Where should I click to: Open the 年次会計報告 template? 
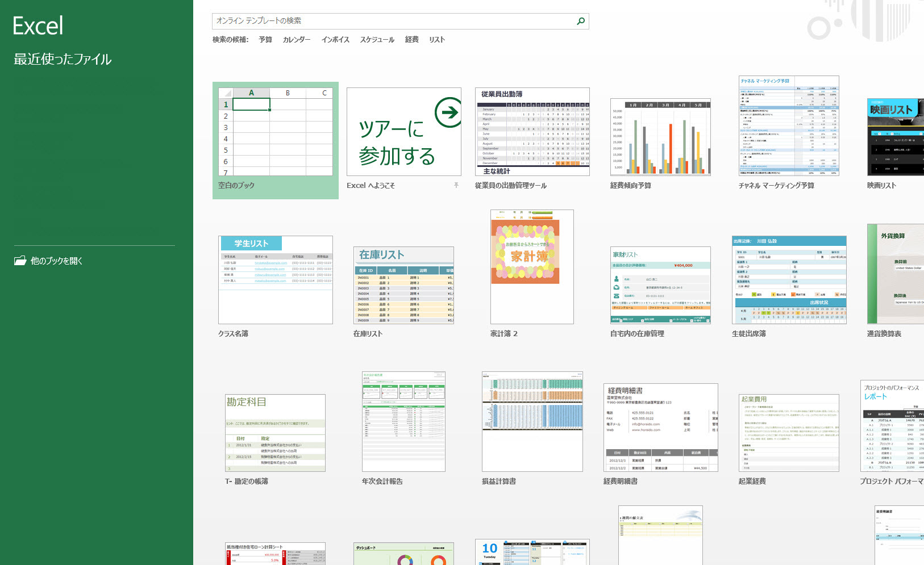click(403, 422)
